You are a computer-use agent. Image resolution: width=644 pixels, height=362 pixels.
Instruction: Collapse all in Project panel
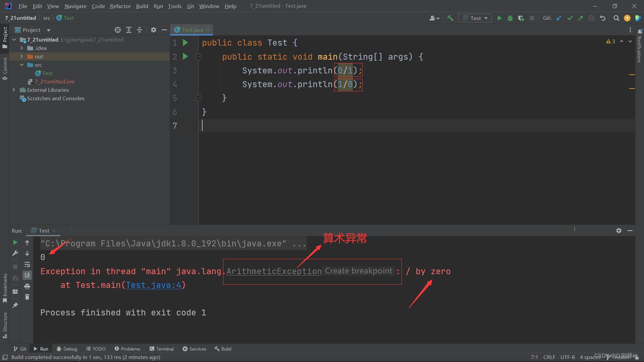click(140, 30)
